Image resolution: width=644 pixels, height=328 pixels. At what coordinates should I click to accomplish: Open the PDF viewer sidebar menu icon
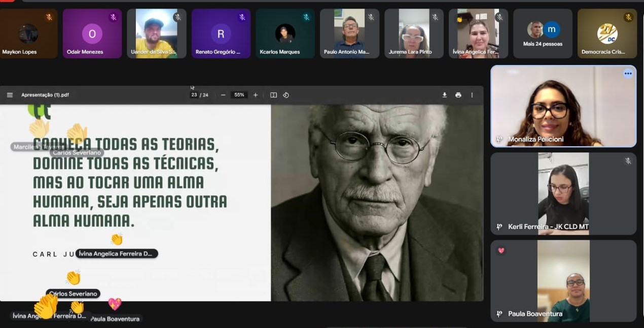tap(10, 95)
